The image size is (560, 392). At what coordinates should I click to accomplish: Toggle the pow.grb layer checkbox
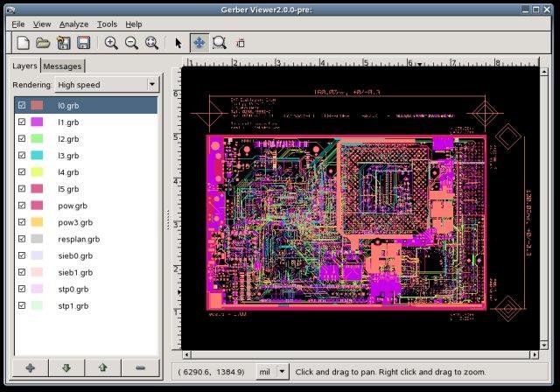click(22, 206)
